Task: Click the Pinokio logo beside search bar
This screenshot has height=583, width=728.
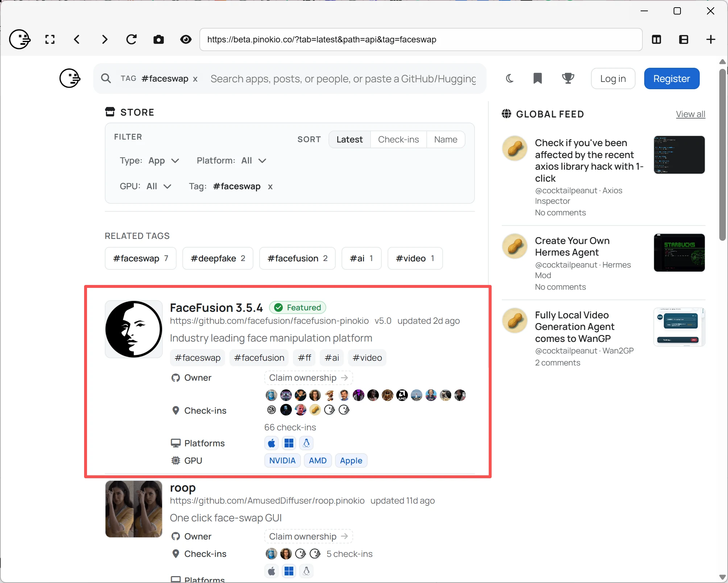Action: click(x=70, y=78)
